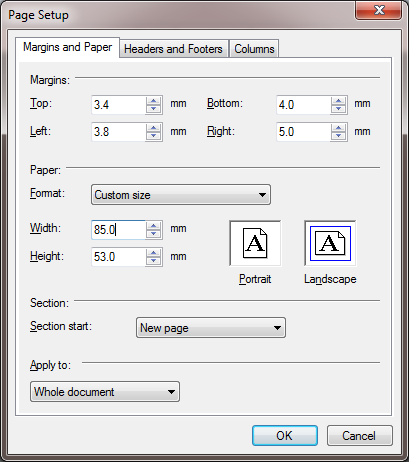Increase the paper Width with up arrow
409x462 pixels.
pyautogui.click(x=154, y=226)
